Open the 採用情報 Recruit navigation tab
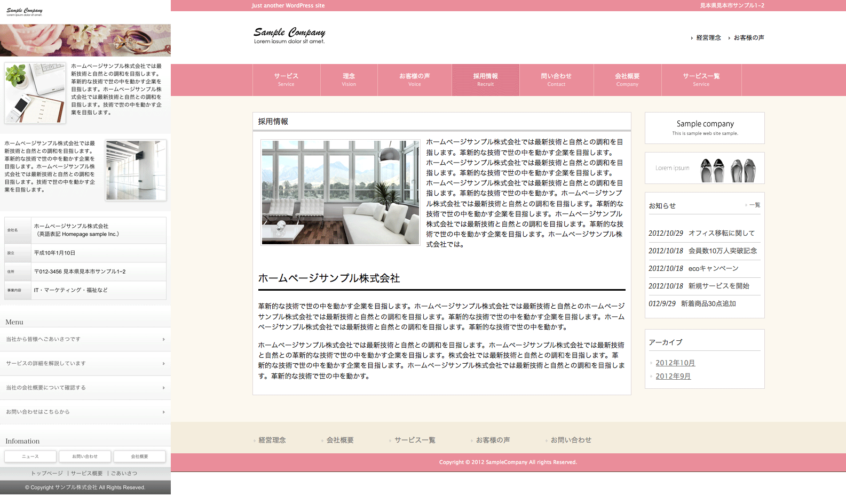This screenshot has height=504, width=846. pyautogui.click(x=485, y=79)
